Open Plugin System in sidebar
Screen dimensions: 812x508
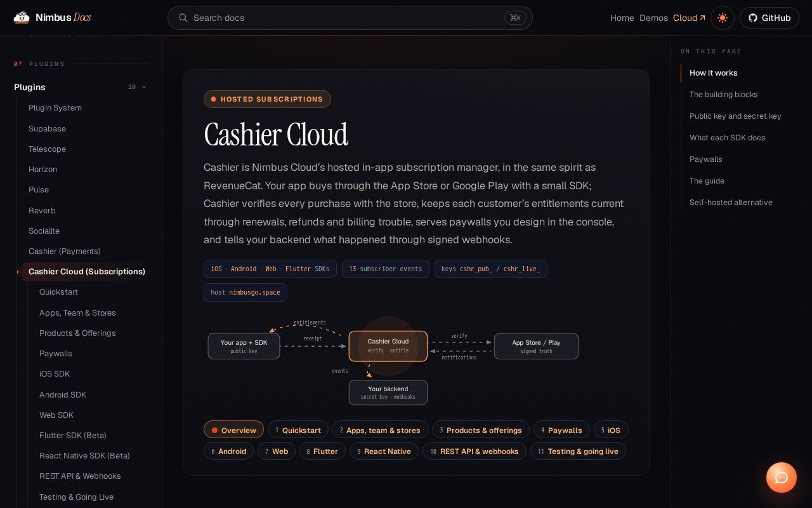tap(55, 108)
